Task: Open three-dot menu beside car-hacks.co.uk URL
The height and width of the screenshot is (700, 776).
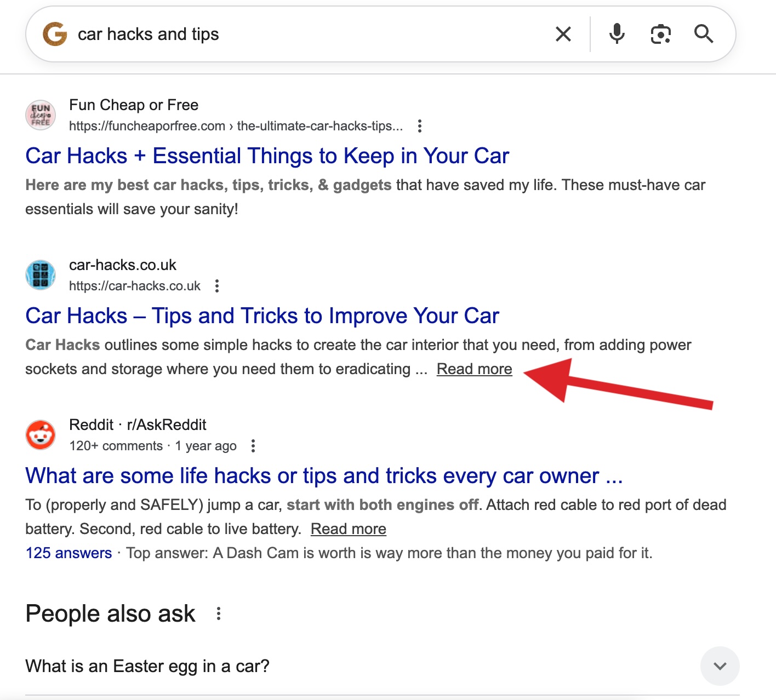Action: click(x=217, y=286)
